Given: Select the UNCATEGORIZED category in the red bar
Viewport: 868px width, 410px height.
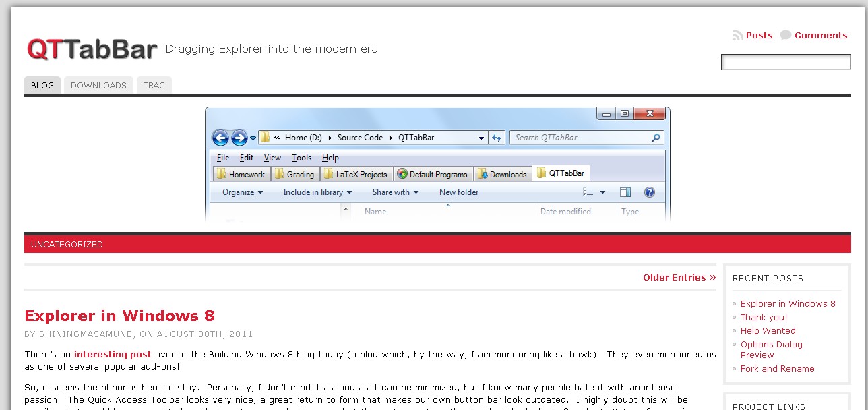Looking at the screenshot, I should (x=67, y=245).
